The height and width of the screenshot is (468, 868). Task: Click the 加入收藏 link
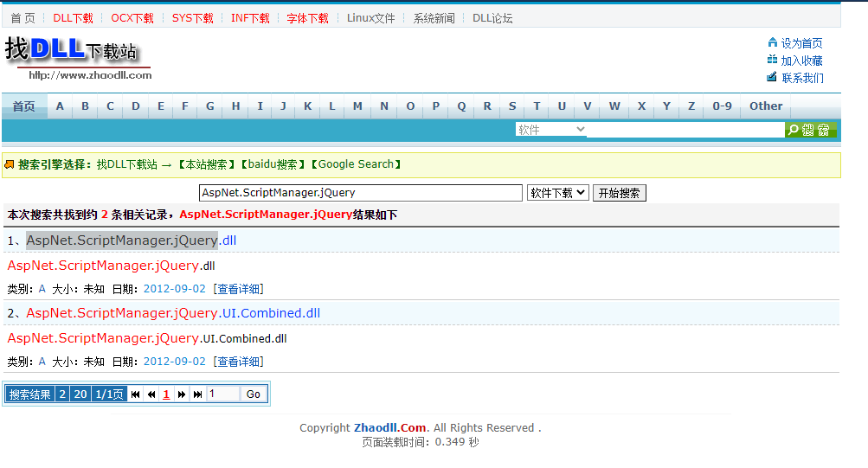pos(801,61)
